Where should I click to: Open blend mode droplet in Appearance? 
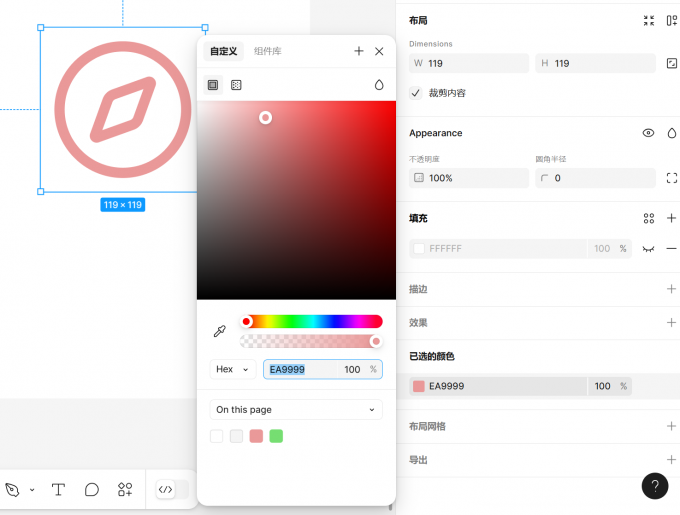click(671, 133)
